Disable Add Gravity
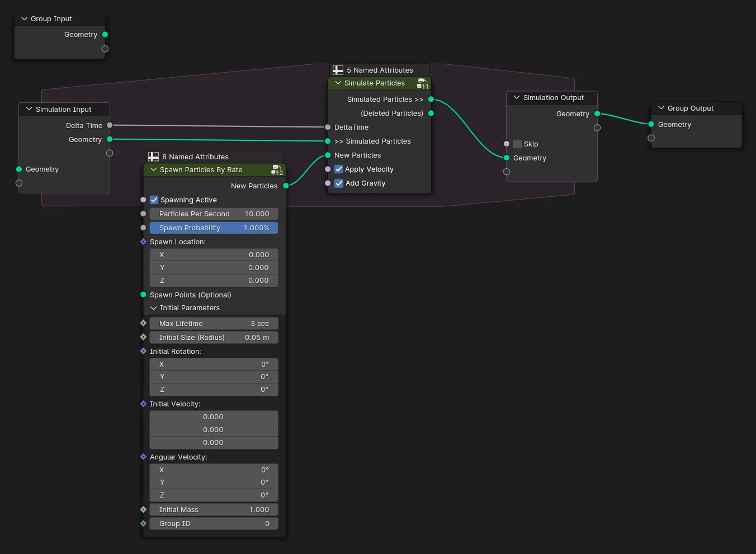This screenshot has height=554, width=756. pos(338,183)
